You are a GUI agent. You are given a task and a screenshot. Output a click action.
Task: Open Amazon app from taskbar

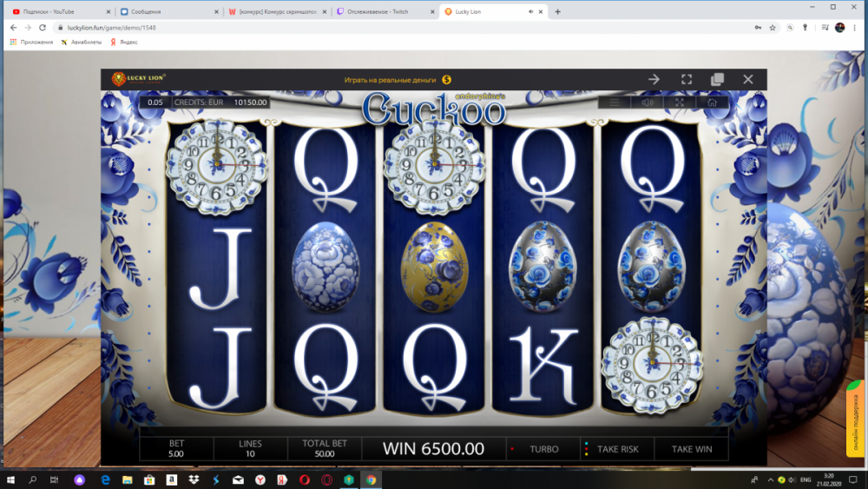pyautogui.click(x=172, y=479)
